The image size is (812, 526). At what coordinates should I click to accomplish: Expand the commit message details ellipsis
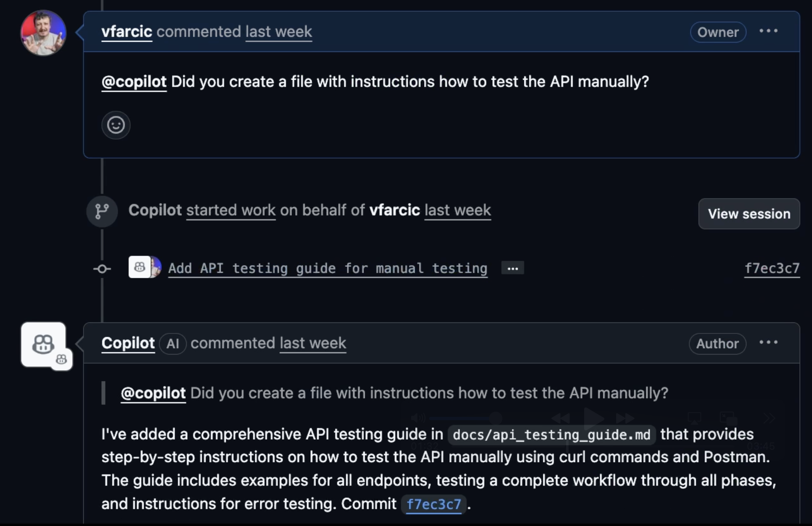[513, 268]
